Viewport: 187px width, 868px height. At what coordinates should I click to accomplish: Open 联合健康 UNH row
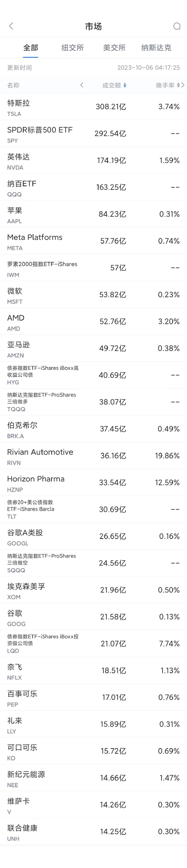tap(93, 832)
